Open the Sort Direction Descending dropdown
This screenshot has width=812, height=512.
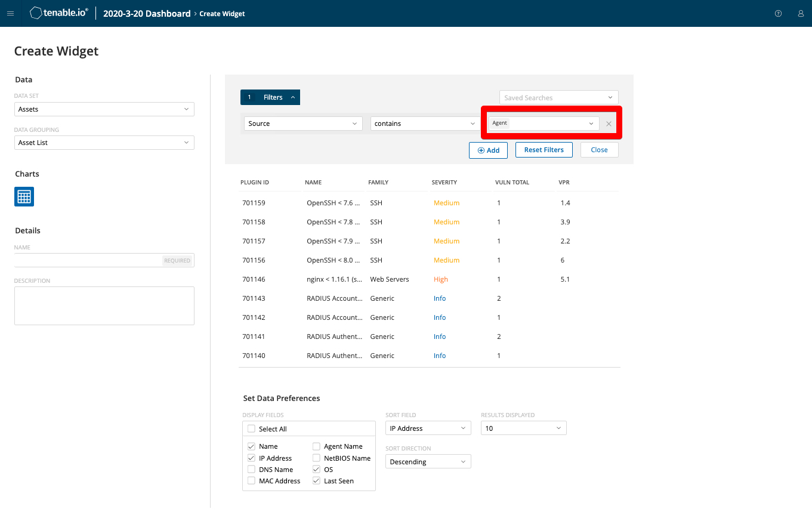[x=428, y=462]
